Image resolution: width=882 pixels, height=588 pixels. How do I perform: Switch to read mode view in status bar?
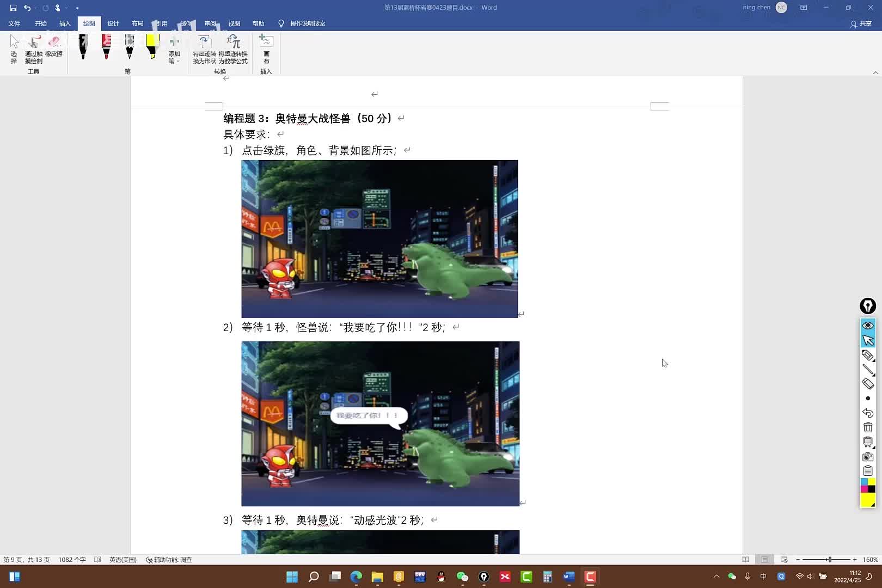745,560
